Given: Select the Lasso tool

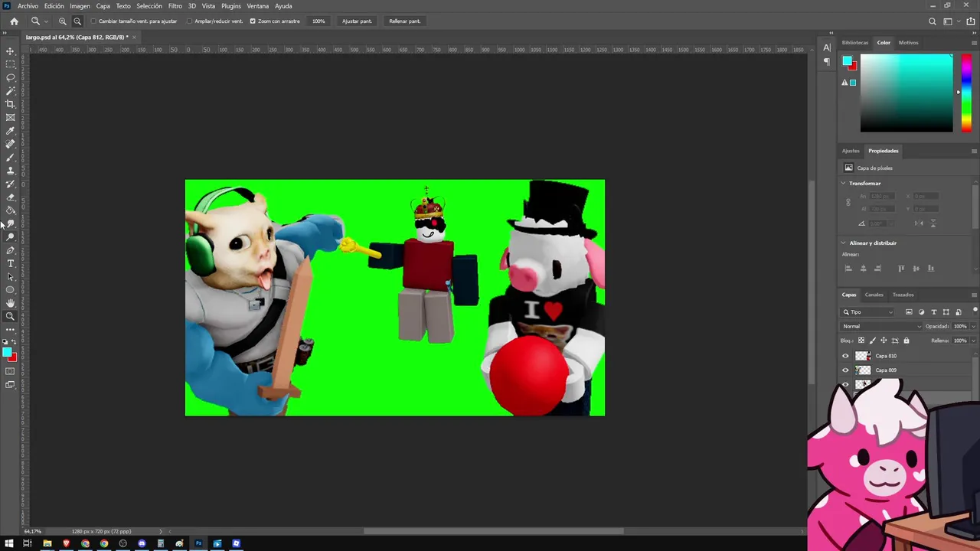Looking at the screenshot, I should click(11, 77).
